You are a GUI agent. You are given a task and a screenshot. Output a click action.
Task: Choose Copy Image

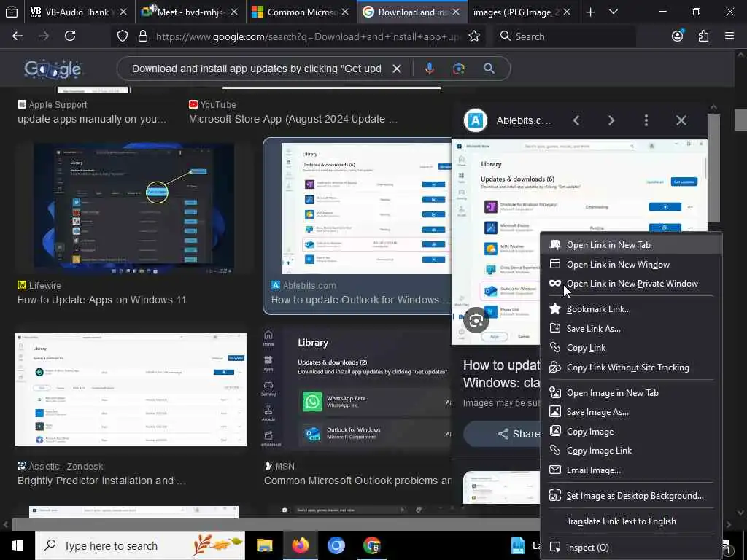pos(632,432)
